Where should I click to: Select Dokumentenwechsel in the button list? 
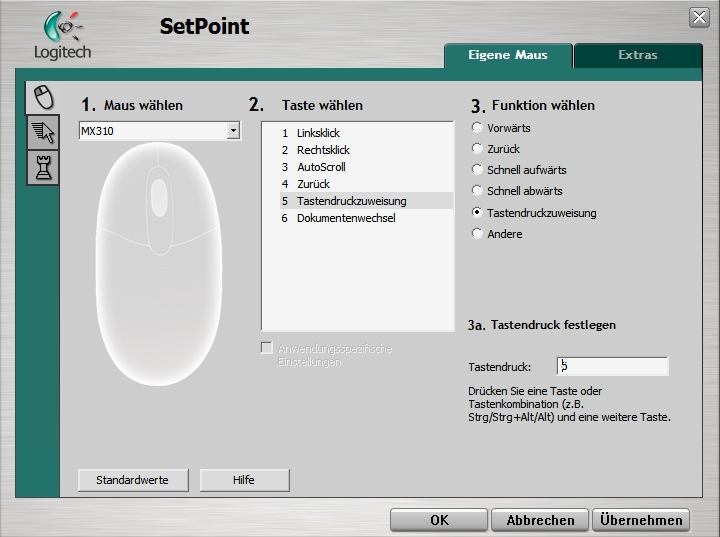coord(366,218)
